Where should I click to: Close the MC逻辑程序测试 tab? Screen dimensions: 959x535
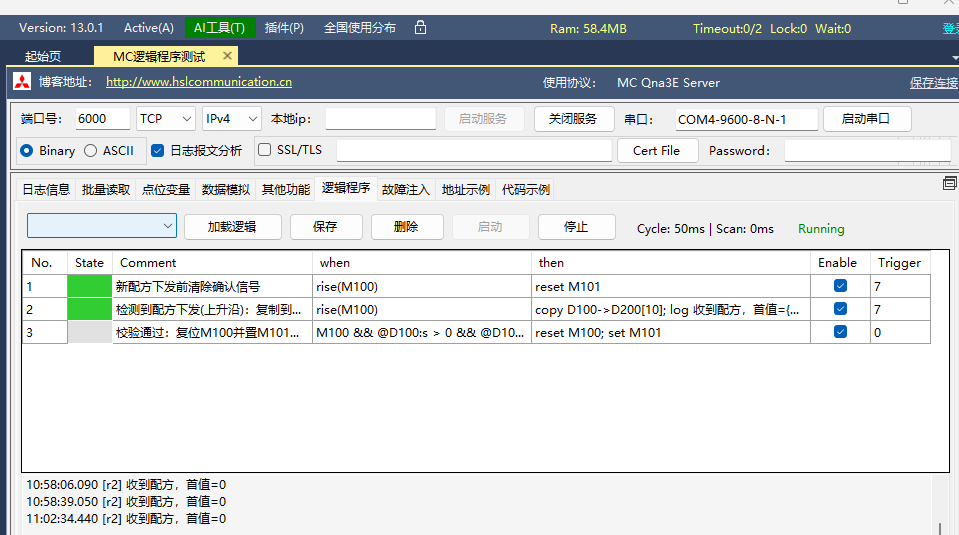point(228,56)
